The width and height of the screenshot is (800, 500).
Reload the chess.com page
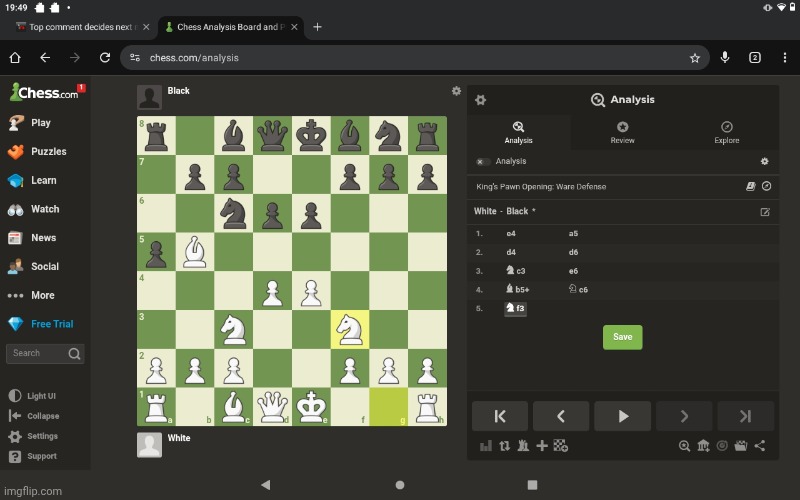(x=105, y=58)
